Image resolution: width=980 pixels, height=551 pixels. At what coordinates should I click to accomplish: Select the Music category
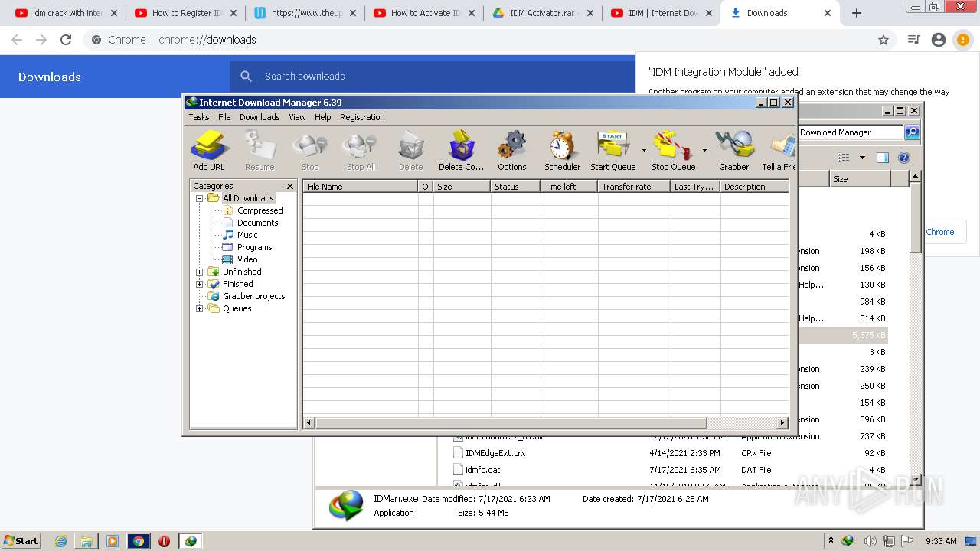(247, 235)
